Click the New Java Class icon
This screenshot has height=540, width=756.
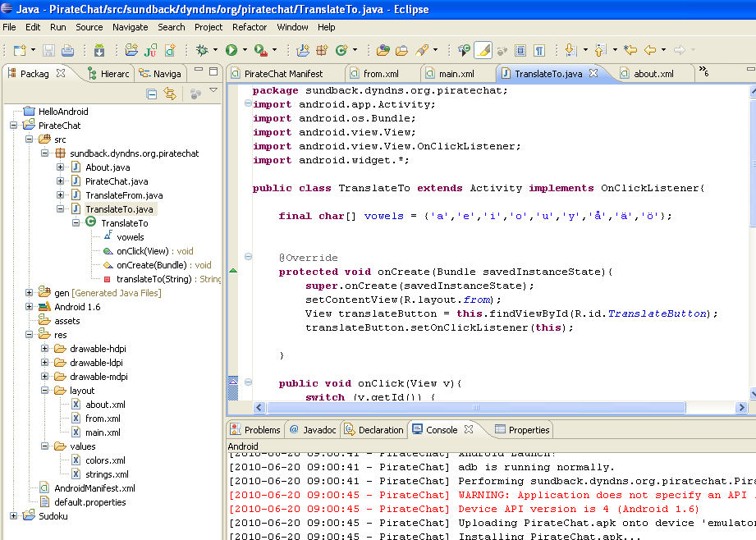pos(341,50)
